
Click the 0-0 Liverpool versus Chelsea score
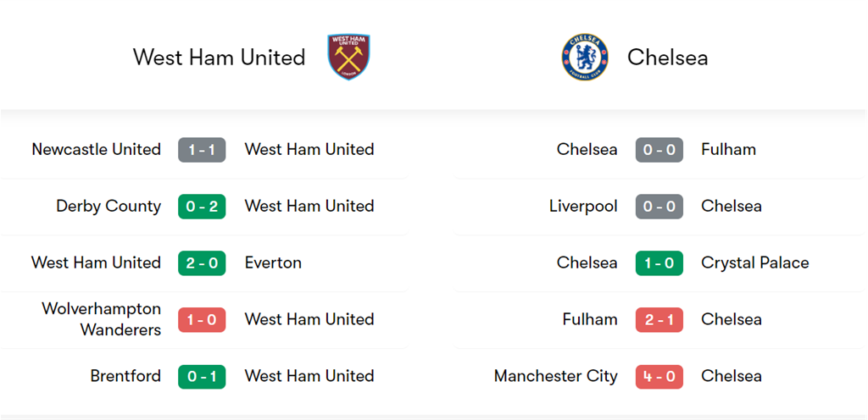pyautogui.click(x=659, y=207)
